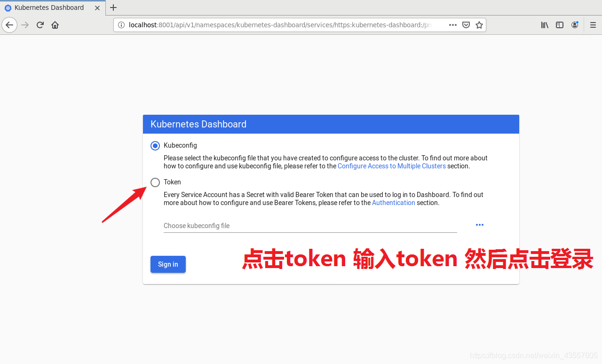This screenshot has height=364, width=602.
Task: Click the forward navigation arrow
Action: coord(25,25)
